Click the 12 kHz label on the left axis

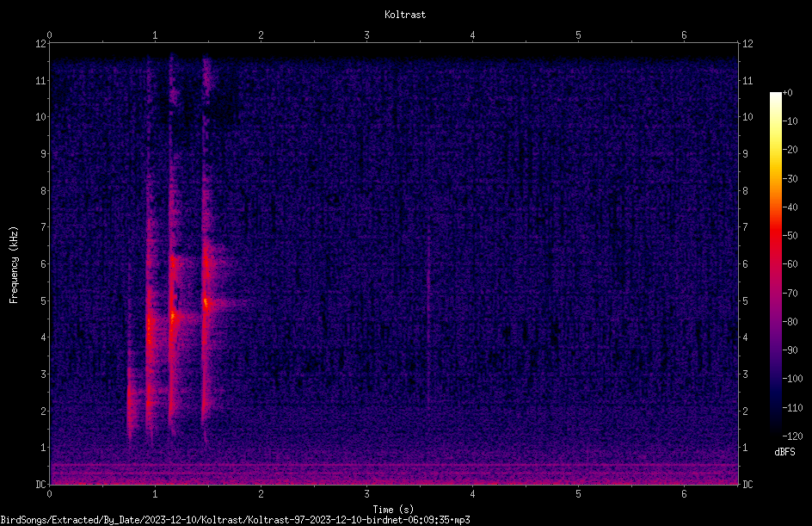coord(41,44)
